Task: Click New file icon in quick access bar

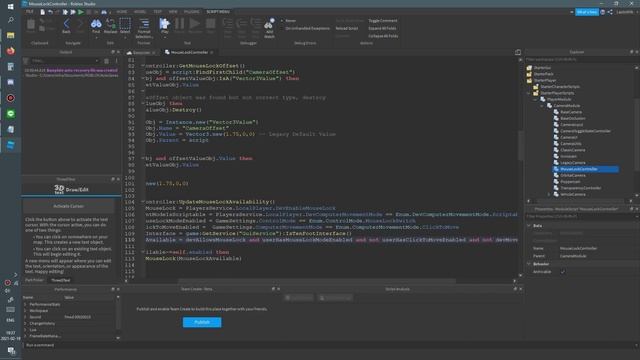Action: (x=42, y=12)
